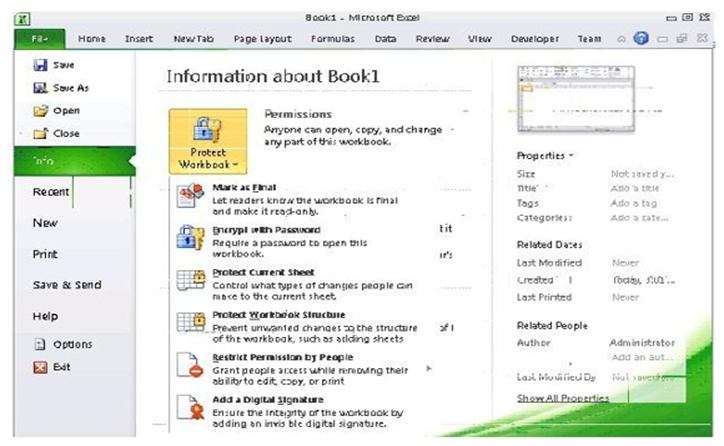The image size is (724, 446).
Task: Click the Save As icon
Action: coord(41,88)
